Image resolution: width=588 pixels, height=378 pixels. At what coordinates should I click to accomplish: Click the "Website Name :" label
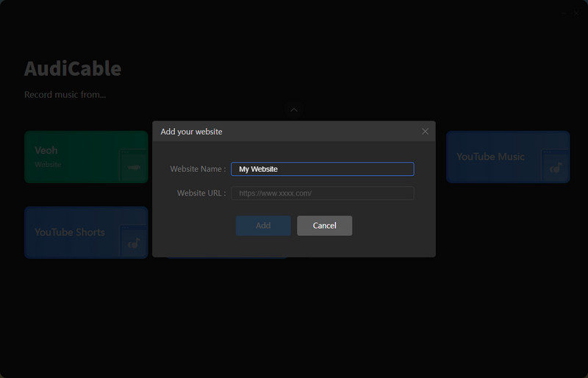point(198,169)
